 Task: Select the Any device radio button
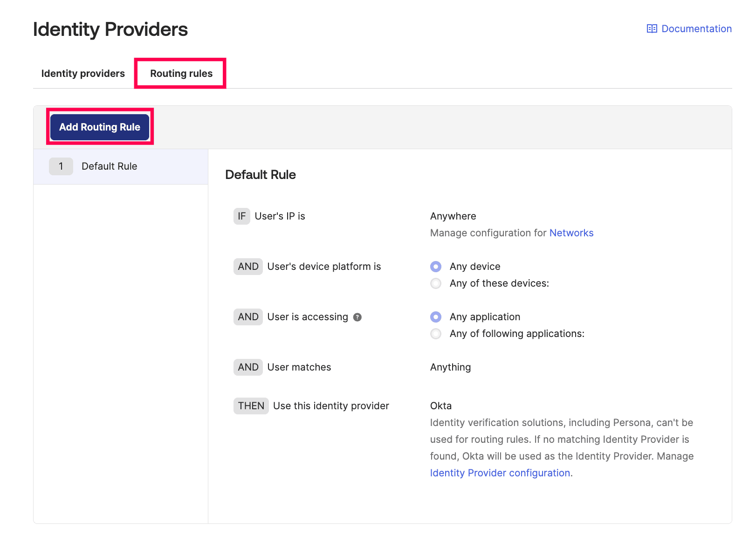435,266
